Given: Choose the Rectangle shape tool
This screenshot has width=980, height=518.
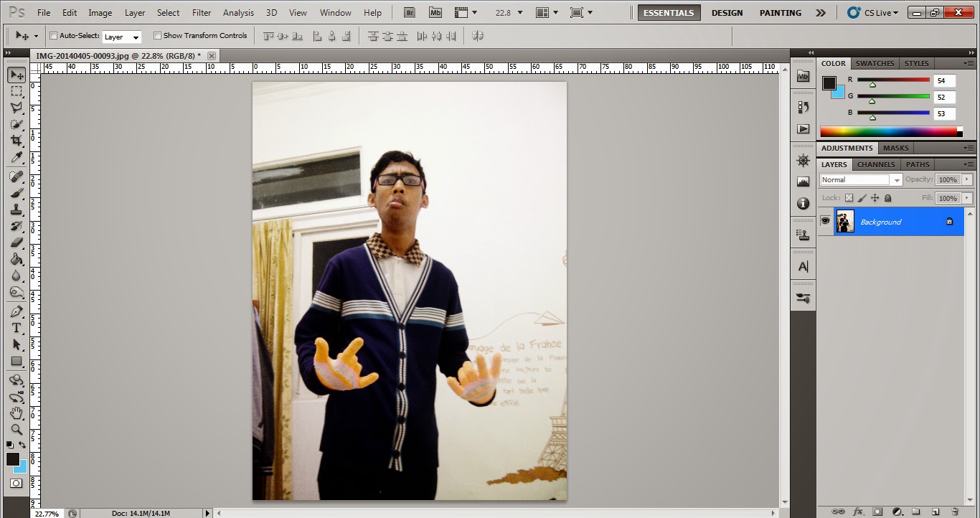Looking at the screenshot, I should coord(17,361).
